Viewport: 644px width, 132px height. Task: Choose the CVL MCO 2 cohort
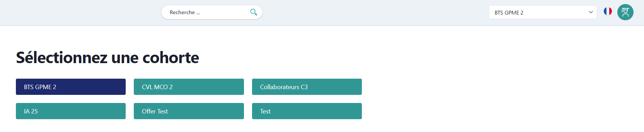click(189, 87)
